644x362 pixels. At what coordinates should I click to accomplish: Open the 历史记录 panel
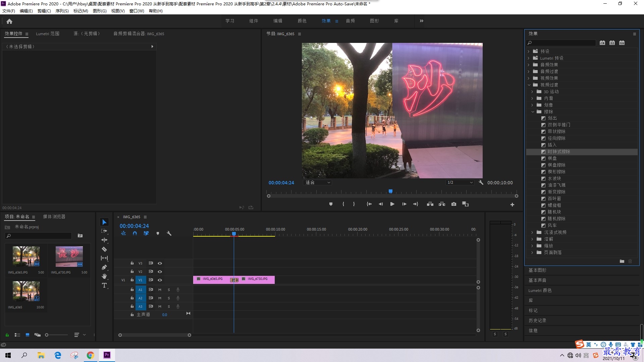537,320
